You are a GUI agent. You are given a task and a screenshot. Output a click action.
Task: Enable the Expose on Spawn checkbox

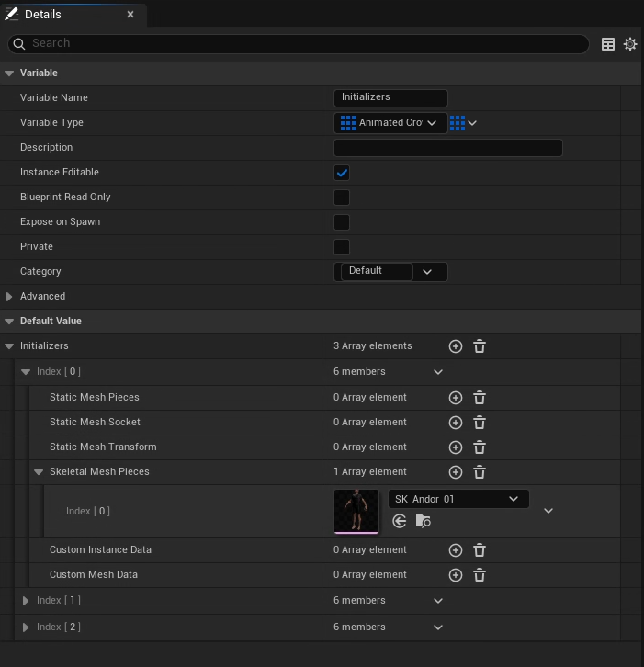pos(342,222)
